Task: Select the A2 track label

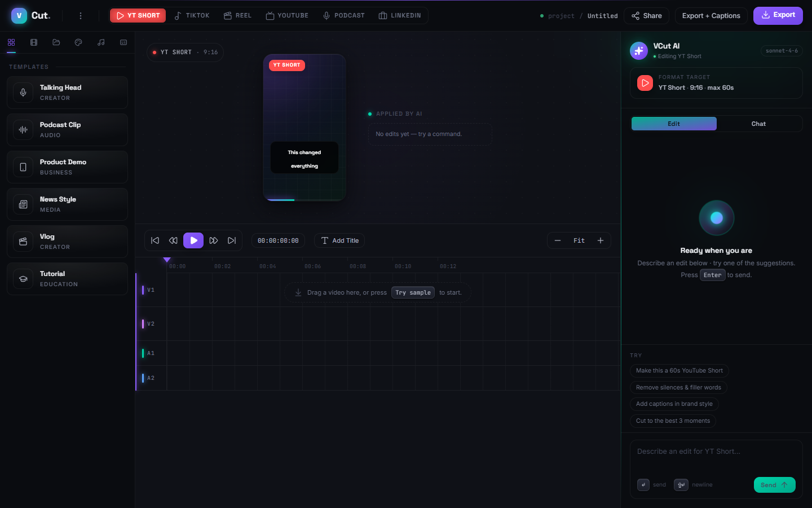Action: (151, 378)
